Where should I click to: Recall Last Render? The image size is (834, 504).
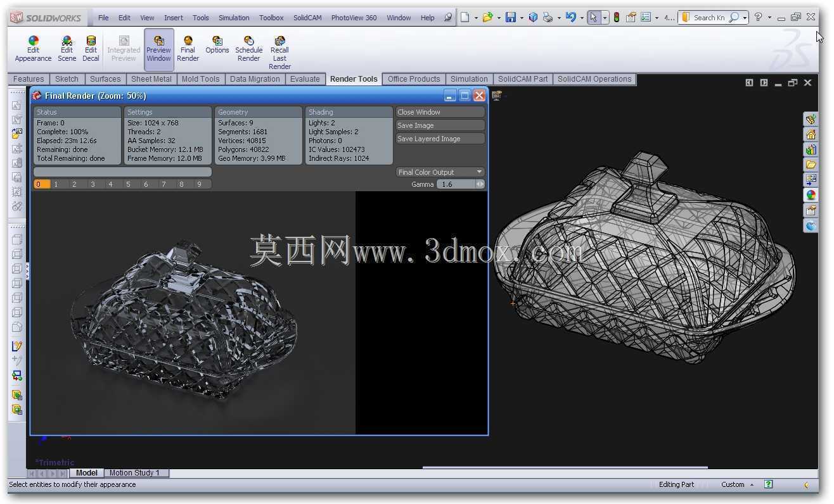279,53
